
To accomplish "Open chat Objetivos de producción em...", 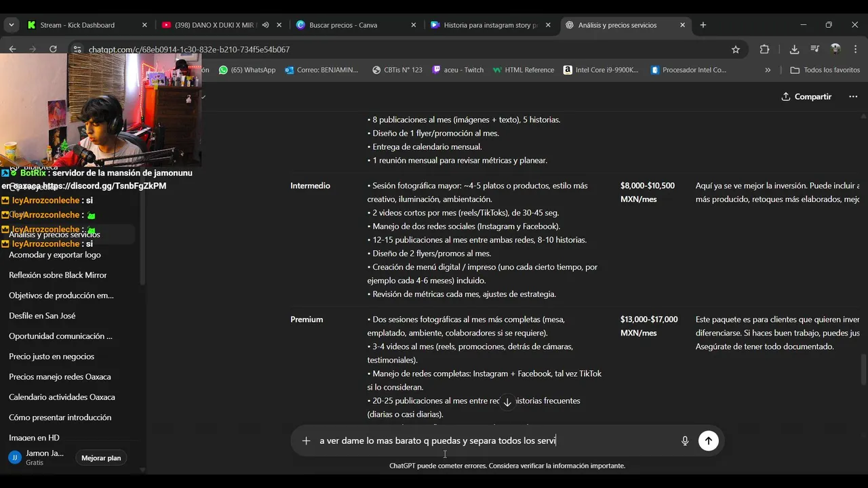I will pyautogui.click(x=61, y=296).
